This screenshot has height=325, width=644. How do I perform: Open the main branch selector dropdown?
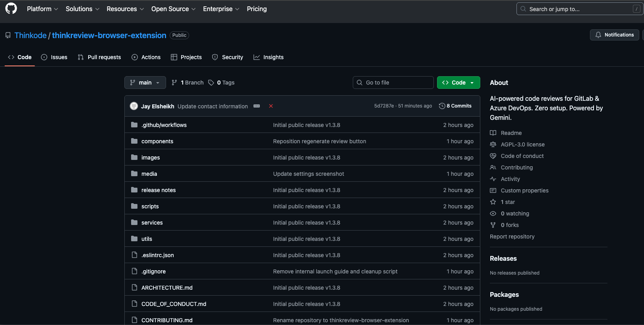[145, 83]
